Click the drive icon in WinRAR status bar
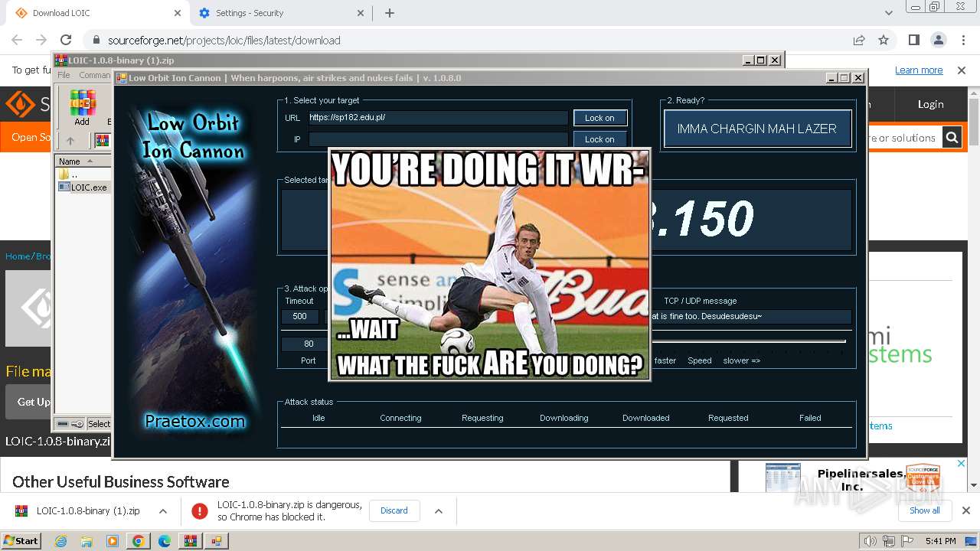The width and height of the screenshot is (980, 551). coord(63,424)
